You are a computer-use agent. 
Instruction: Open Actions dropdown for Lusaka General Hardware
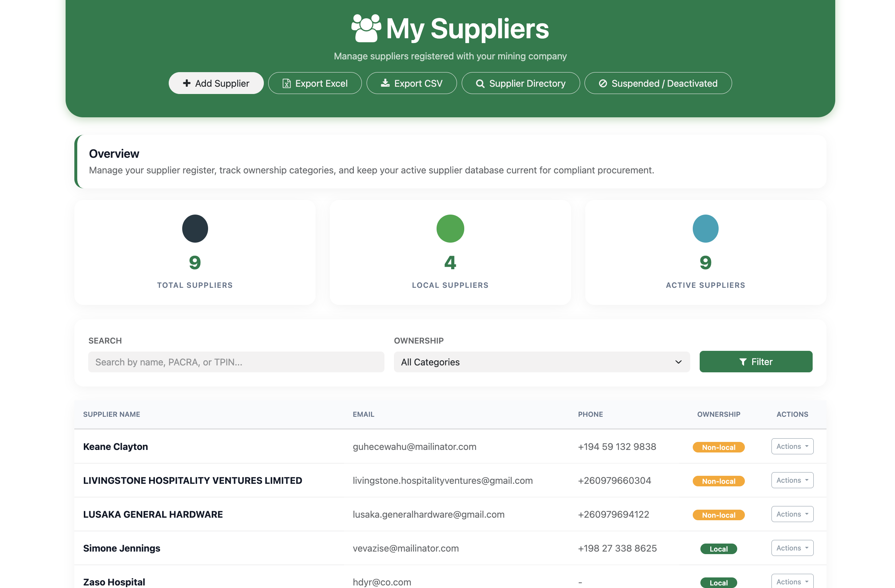click(x=792, y=514)
